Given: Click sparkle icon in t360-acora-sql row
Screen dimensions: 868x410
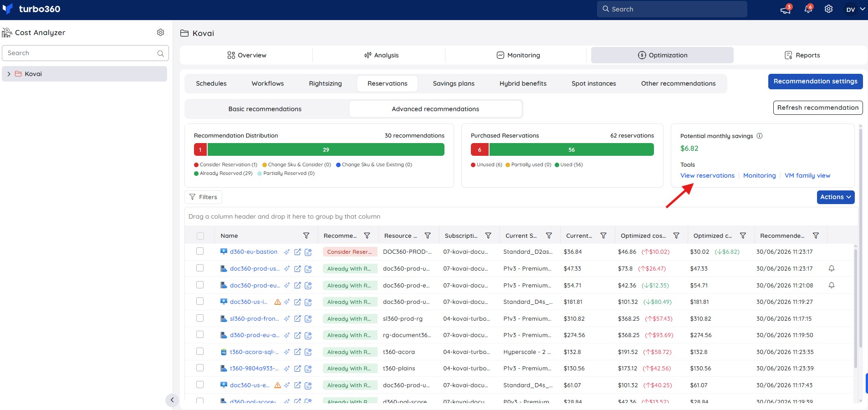Looking at the screenshot, I should tap(287, 352).
